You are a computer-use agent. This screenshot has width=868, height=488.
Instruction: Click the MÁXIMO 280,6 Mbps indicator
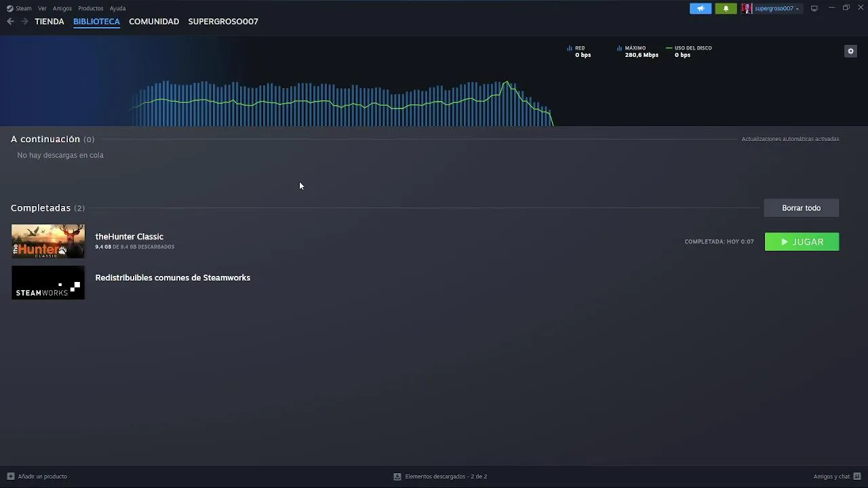[637, 52]
